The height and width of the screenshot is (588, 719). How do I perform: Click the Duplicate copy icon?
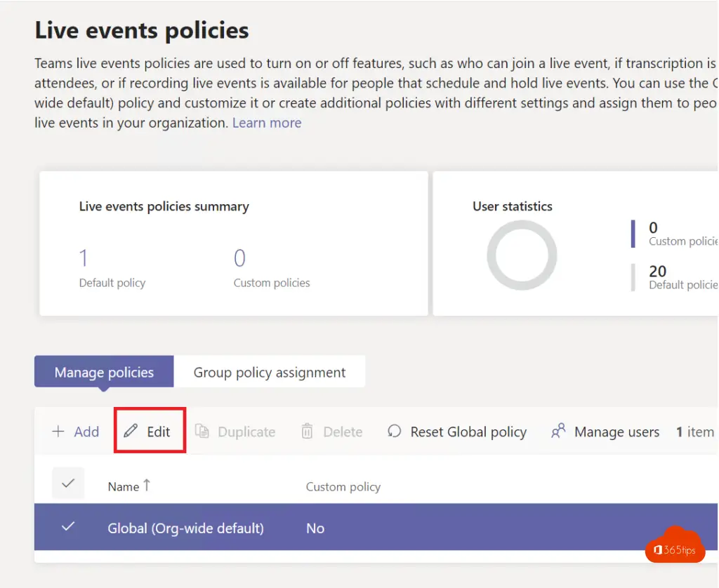pyautogui.click(x=202, y=432)
